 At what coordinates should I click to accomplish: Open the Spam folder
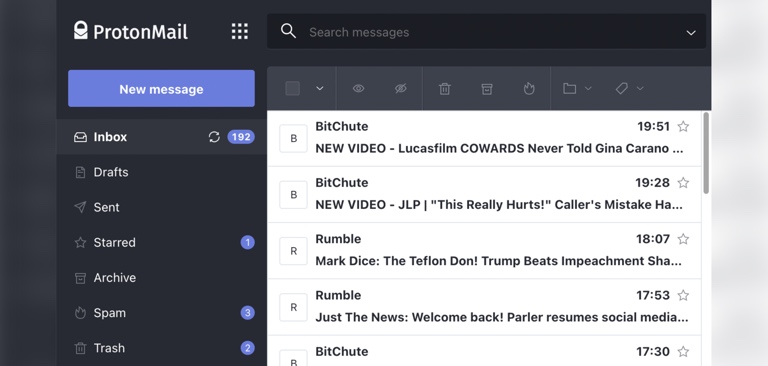pyautogui.click(x=162, y=313)
